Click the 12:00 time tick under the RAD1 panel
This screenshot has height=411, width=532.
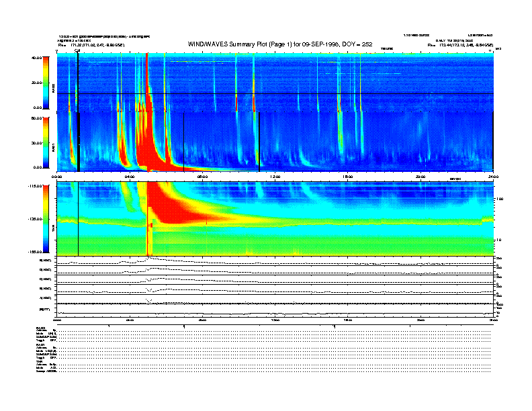pos(275,177)
